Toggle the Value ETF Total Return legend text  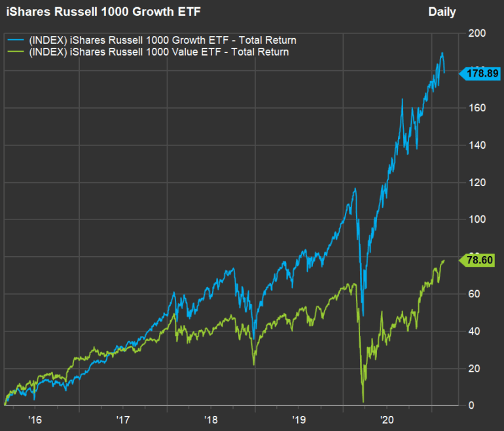158,52
